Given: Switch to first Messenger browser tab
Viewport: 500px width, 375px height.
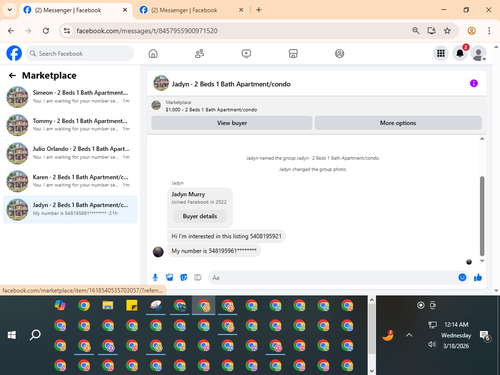Looking at the screenshot, I should (x=75, y=10).
